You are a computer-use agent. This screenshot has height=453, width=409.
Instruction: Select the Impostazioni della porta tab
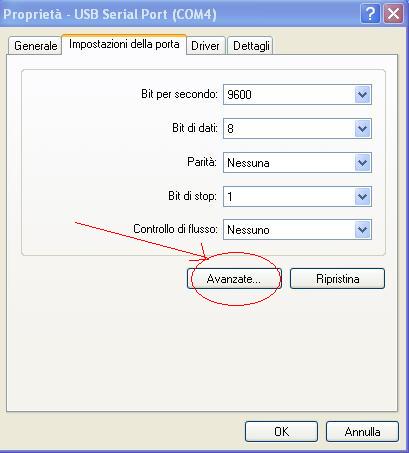pyautogui.click(x=124, y=44)
